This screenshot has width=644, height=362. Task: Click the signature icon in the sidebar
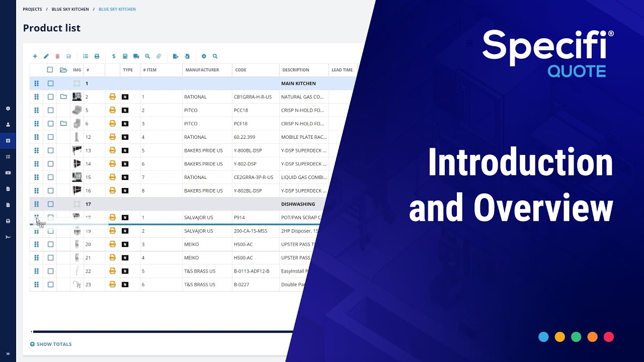(x=8, y=237)
